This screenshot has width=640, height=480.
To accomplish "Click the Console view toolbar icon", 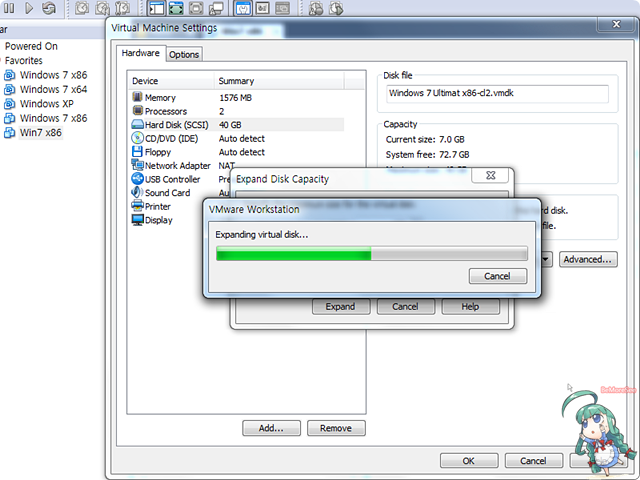I will (282, 8).
